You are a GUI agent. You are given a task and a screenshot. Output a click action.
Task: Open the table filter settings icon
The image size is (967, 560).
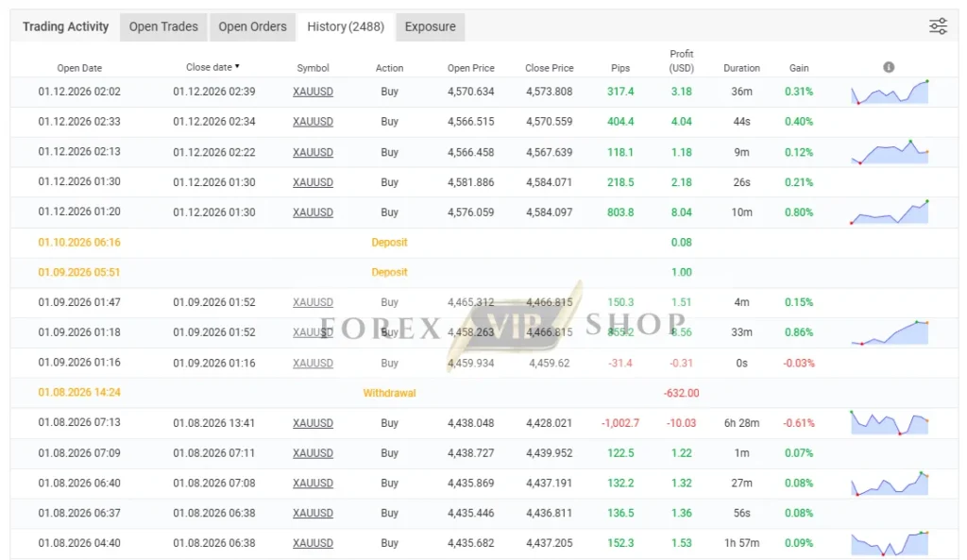point(938,26)
